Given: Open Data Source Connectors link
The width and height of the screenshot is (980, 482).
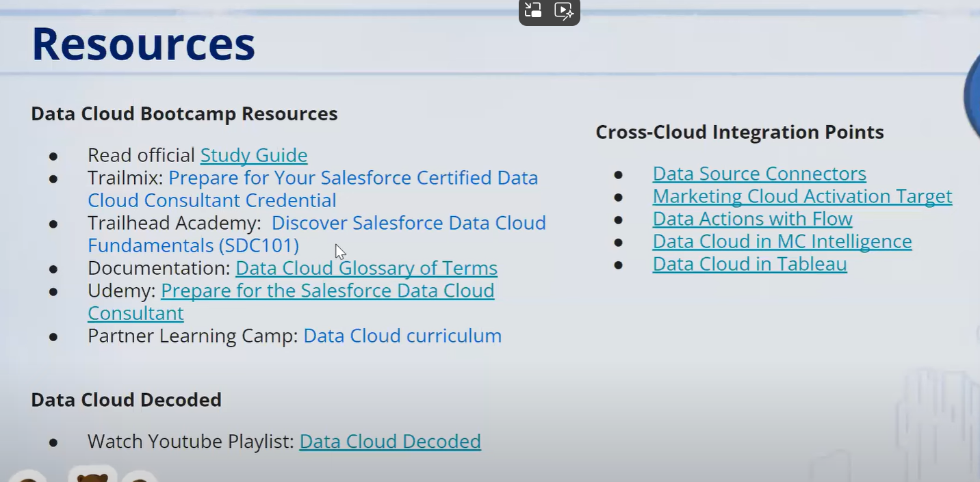Looking at the screenshot, I should tap(760, 174).
